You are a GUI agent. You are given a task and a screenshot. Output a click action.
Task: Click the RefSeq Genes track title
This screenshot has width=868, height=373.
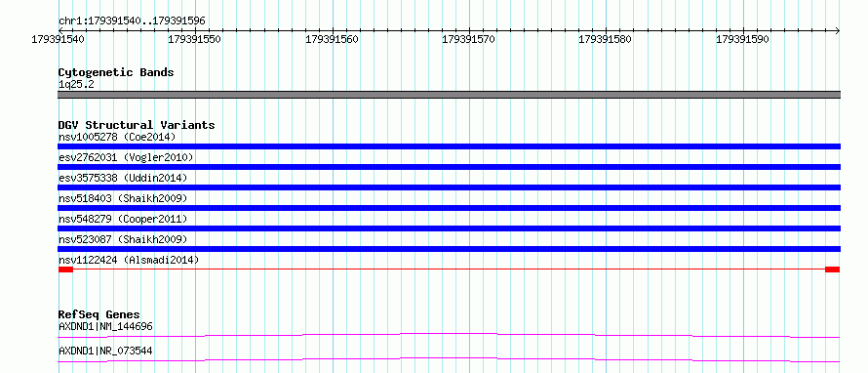click(99, 314)
